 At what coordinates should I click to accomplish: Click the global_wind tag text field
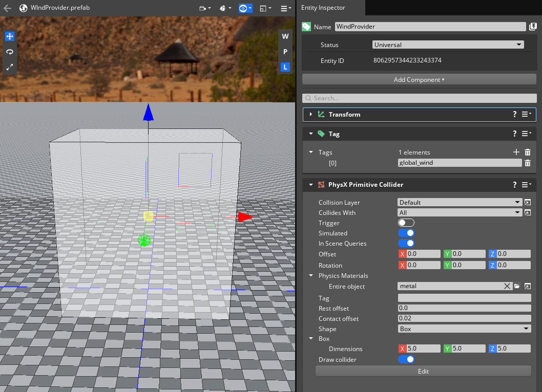click(460, 163)
